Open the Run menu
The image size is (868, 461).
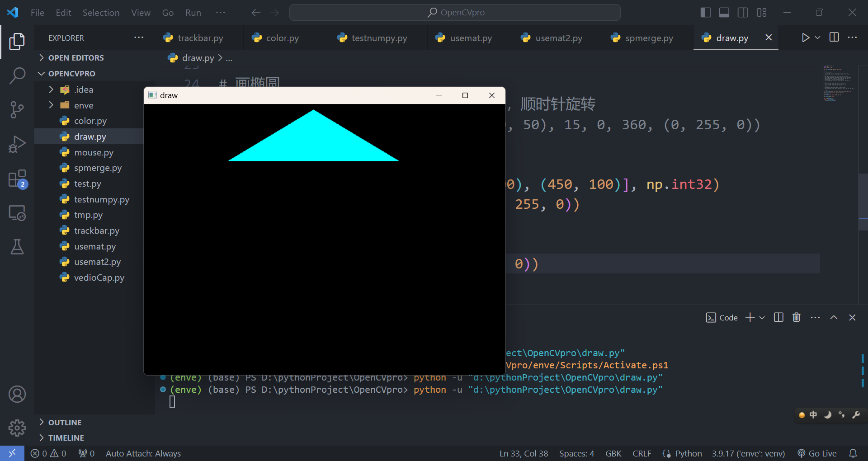click(193, 13)
